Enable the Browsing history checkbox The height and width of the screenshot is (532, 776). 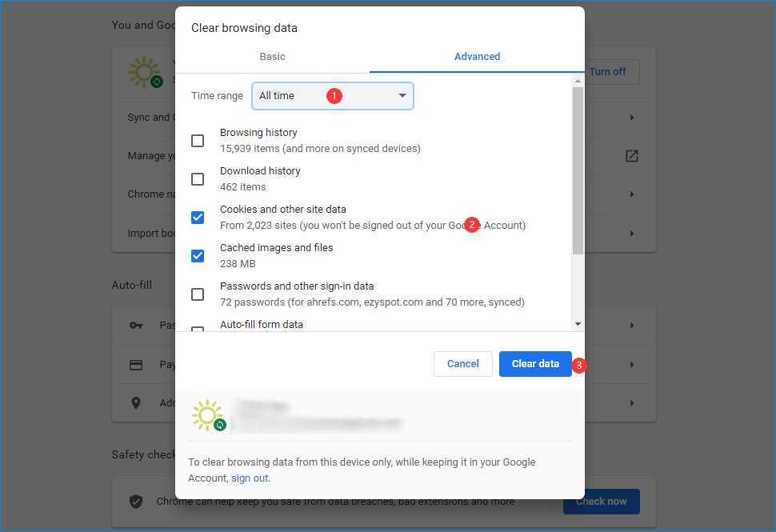tap(198, 141)
